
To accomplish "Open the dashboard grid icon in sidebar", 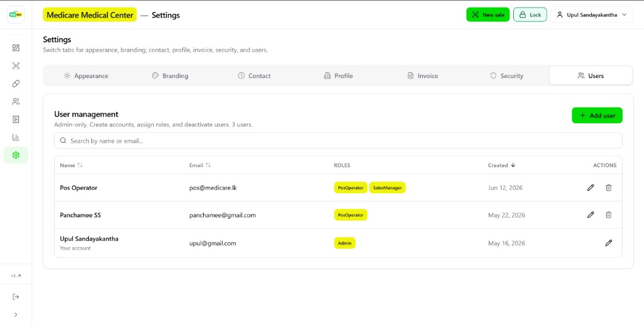I will click(x=16, y=48).
